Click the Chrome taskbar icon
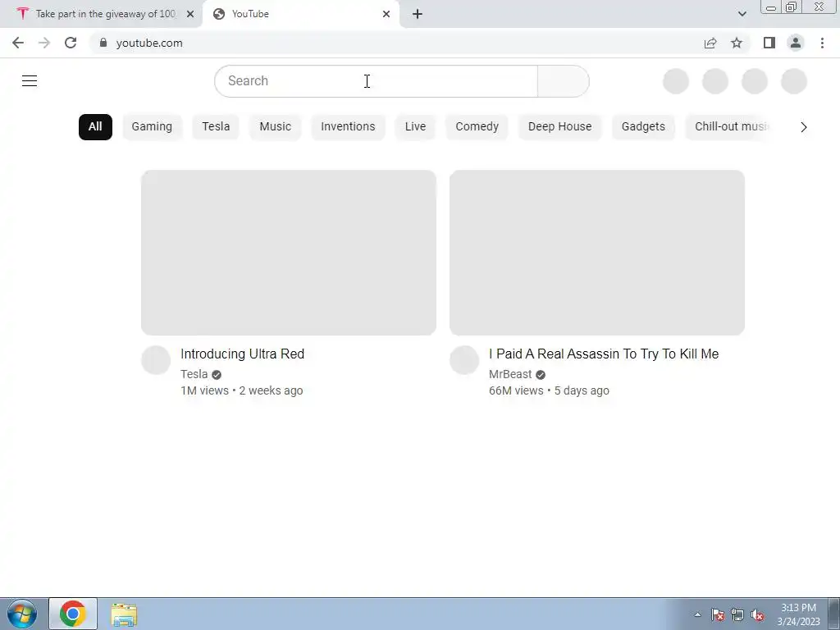 pos(73,614)
